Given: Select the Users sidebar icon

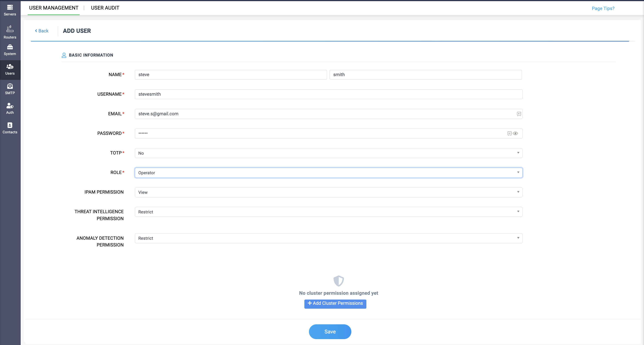Looking at the screenshot, I should pos(10,70).
